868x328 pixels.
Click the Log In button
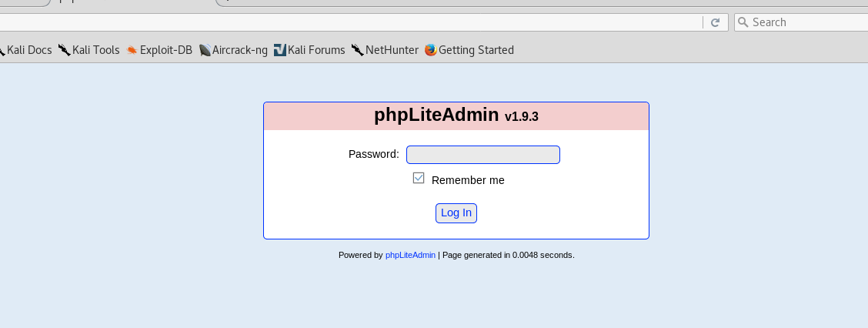[x=456, y=213]
